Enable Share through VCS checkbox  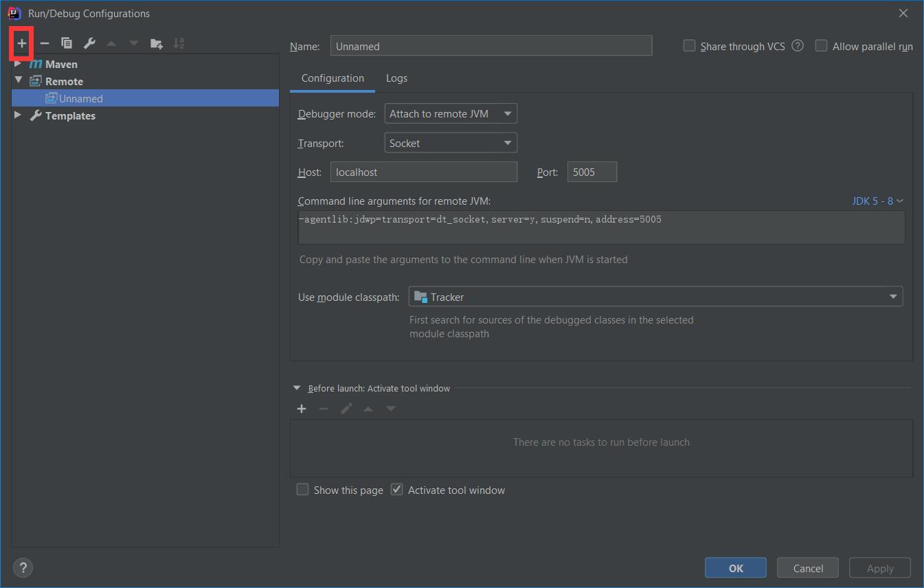click(x=689, y=46)
